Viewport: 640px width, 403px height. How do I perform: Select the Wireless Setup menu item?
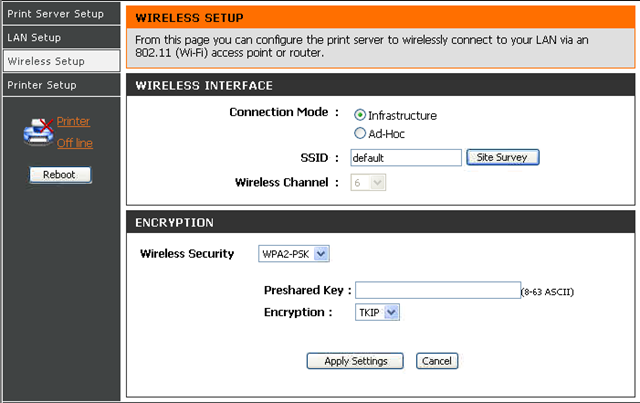pyautogui.click(x=62, y=61)
